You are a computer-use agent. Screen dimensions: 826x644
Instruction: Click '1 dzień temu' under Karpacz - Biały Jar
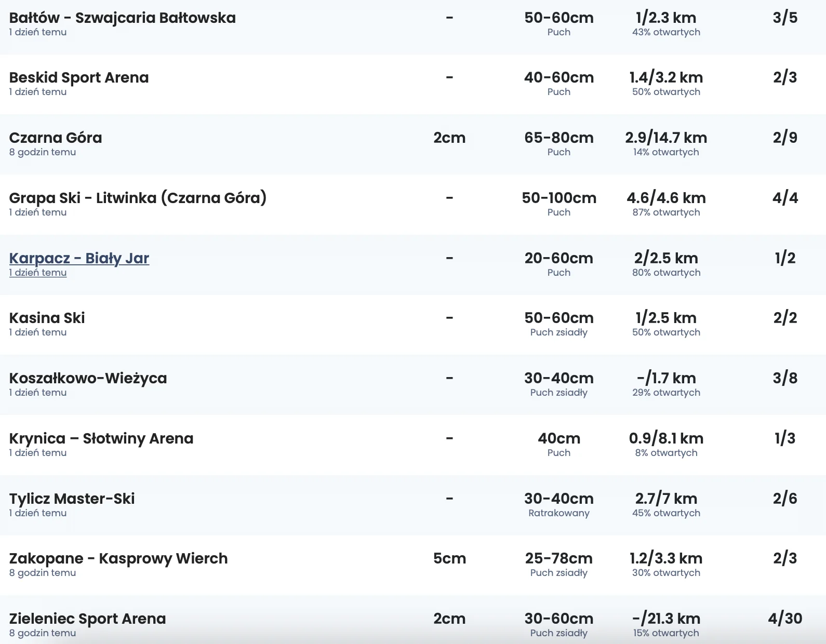pyautogui.click(x=38, y=273)
